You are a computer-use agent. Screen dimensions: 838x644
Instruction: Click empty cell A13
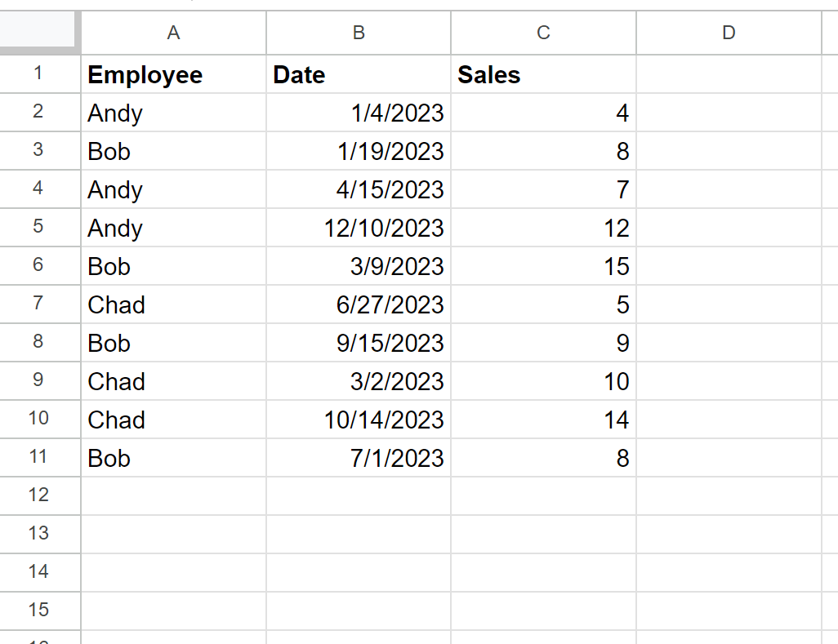[173, 534]
